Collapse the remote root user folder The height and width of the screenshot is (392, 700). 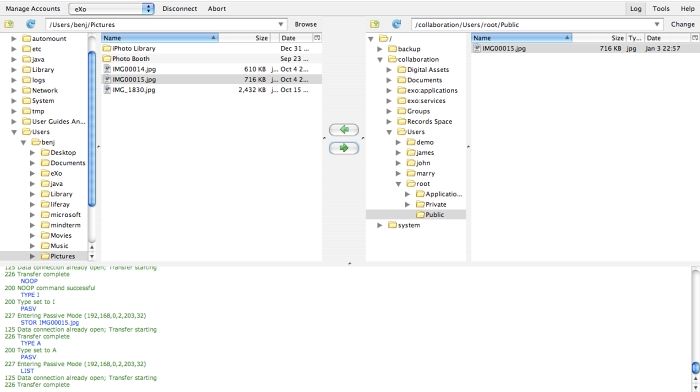(399, 183)
